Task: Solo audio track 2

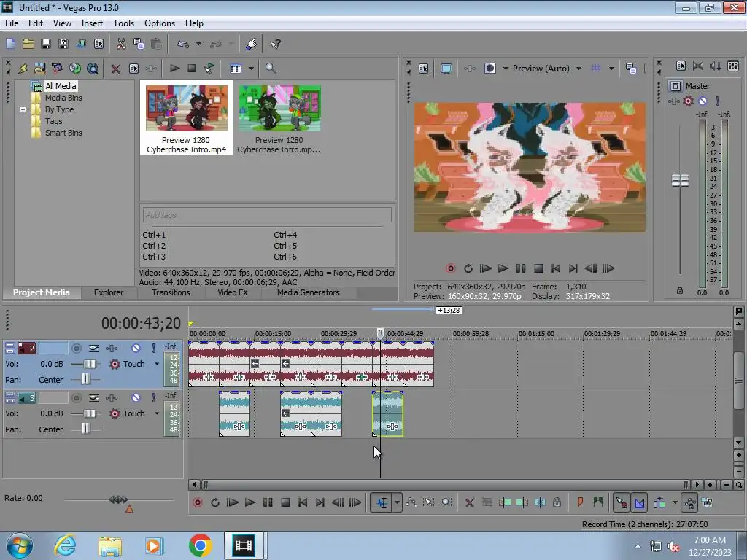Action: [x=153, y=348]
